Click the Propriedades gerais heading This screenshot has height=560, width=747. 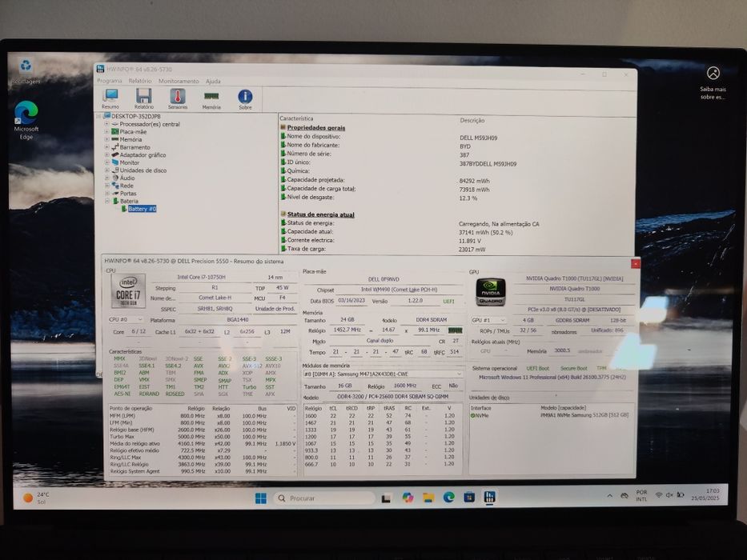point(316,128)
